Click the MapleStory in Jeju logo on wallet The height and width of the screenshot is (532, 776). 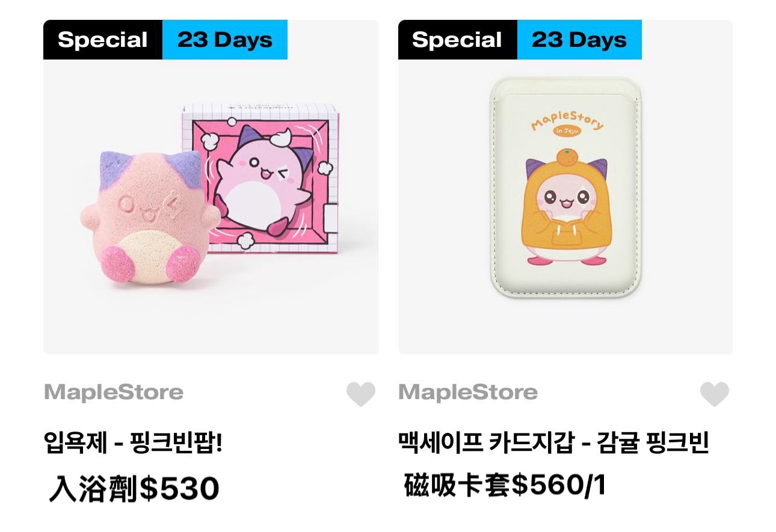pos(567,126)
